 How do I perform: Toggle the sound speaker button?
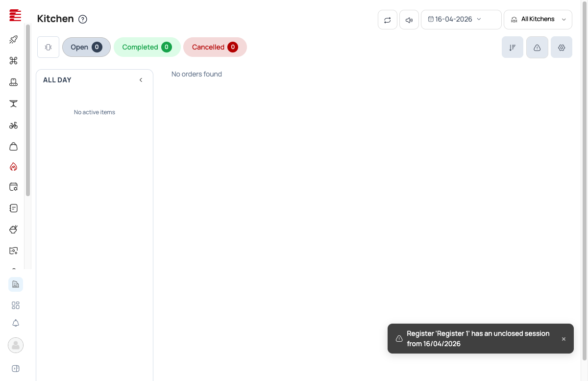coord(409,20)
